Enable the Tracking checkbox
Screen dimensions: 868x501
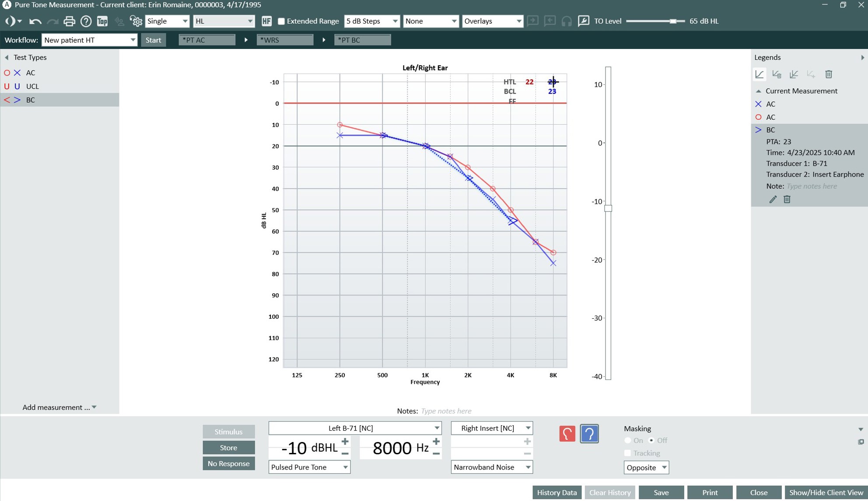[628, 453]
